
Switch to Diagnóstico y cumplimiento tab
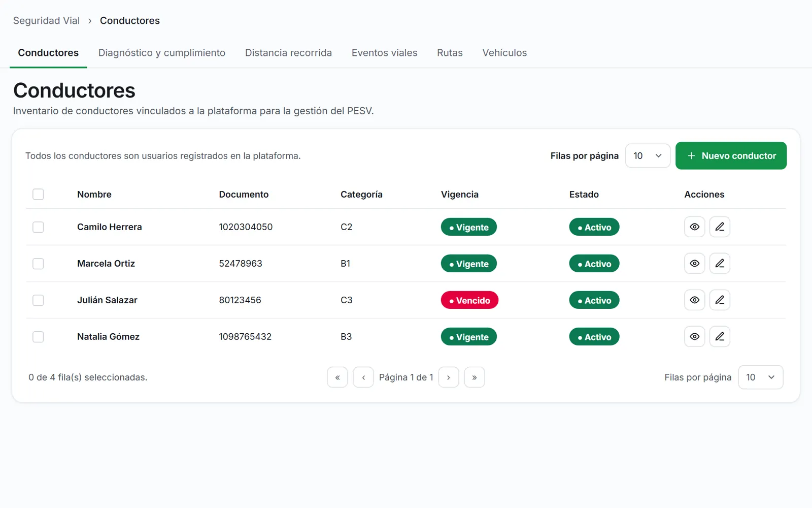click(x=162, y=53)
